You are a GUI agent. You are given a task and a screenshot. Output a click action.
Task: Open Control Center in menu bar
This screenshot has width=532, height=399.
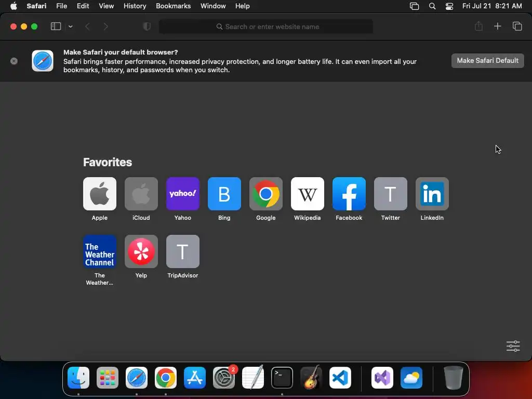coord(449,6)
